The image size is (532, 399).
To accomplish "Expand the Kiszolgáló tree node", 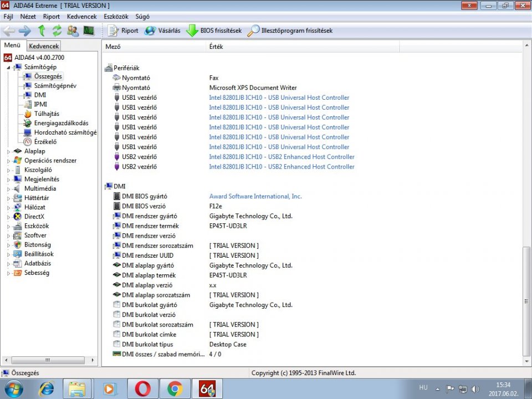I will pos(8,170).
